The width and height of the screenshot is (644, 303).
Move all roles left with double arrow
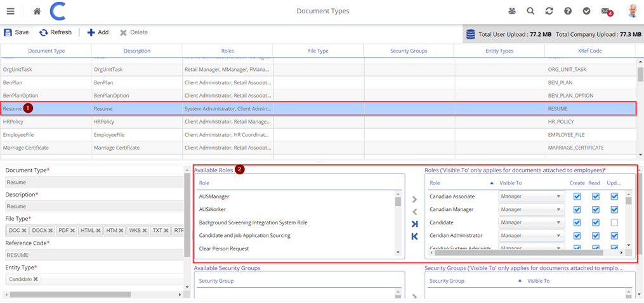point(414,236)
